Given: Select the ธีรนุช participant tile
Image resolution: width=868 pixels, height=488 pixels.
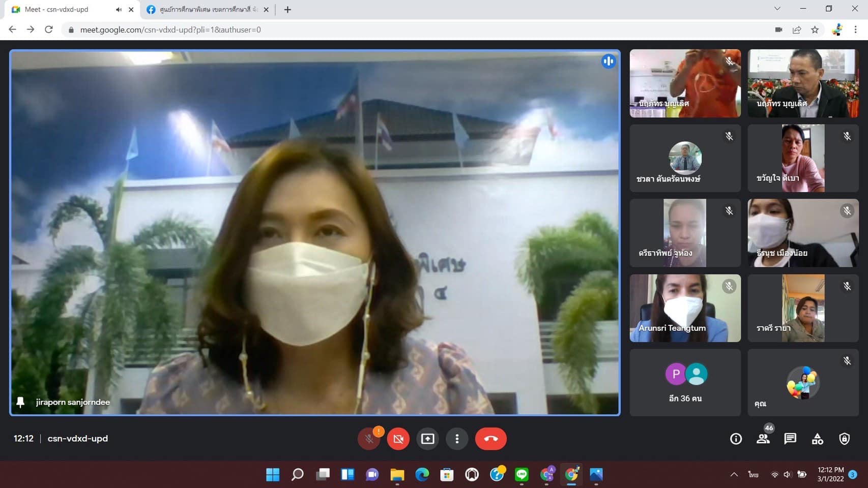Looking at the screenshot, I should tap(803, 233).
